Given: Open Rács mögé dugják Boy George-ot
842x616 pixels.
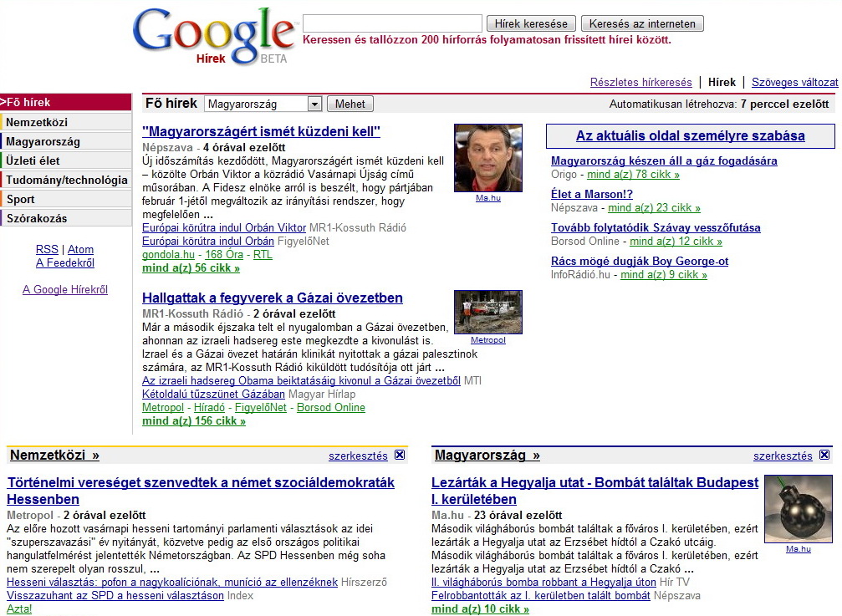Looking at the screenshot, I should click(640, 262).
